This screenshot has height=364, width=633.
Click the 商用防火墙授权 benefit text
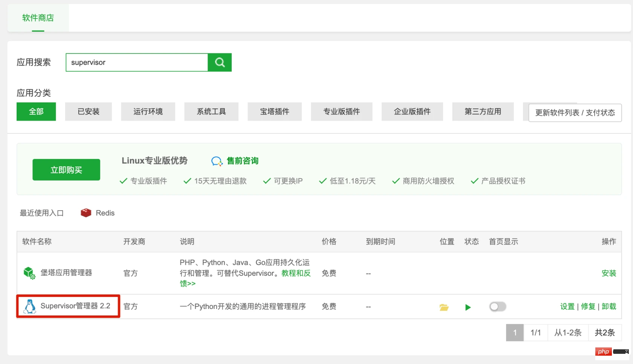[x=428, y=181]
